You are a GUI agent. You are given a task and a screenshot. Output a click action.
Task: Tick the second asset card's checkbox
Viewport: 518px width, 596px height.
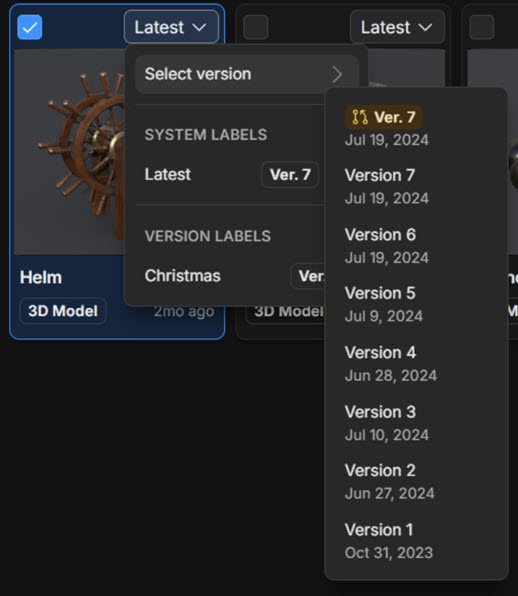pyautogui.click(x=255, y=27)
